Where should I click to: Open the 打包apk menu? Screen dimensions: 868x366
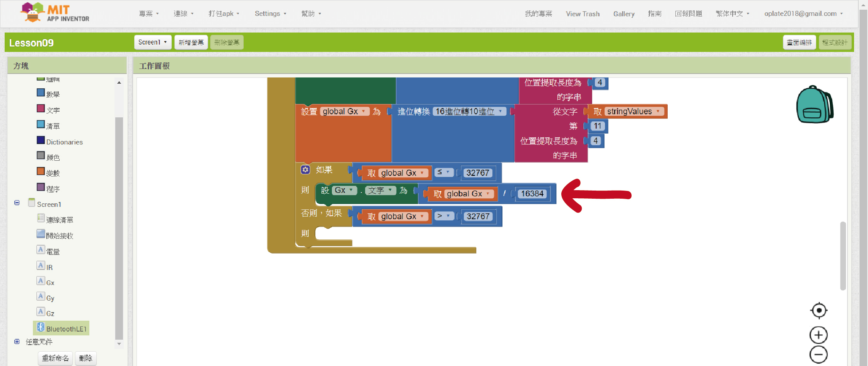224,14
